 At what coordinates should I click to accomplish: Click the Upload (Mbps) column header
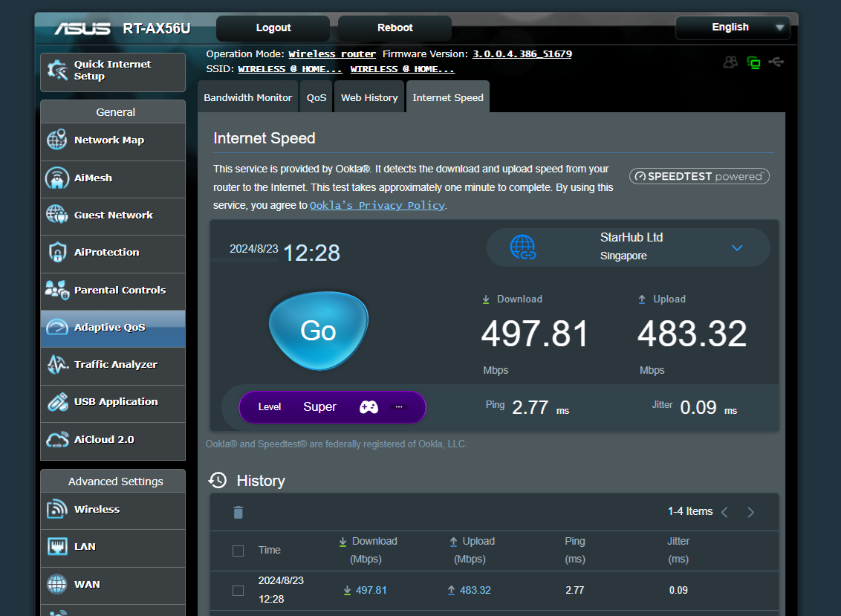(472, 550)
